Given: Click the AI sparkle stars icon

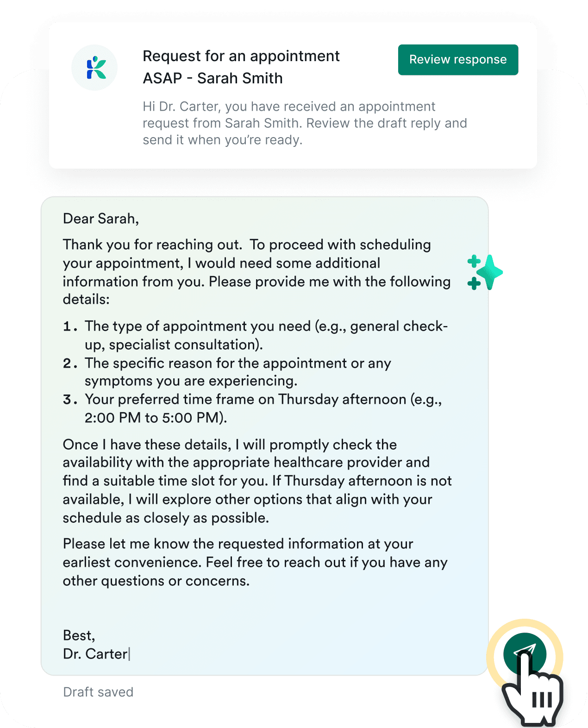Looking at the screenshot, I should (485, 272).
